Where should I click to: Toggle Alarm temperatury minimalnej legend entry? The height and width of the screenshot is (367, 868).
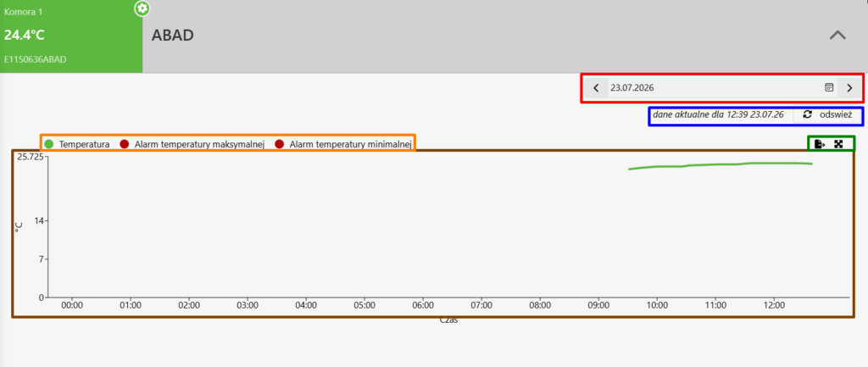(x=343, y=144)
